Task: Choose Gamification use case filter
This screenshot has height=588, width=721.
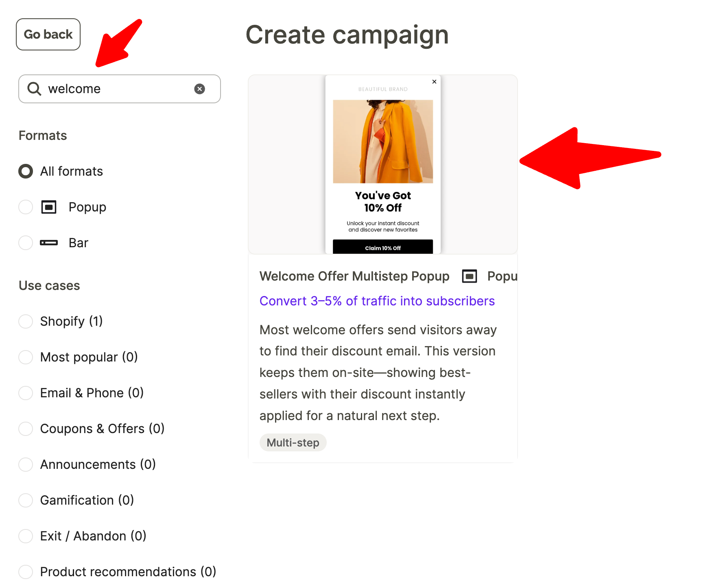Action: 26,500
